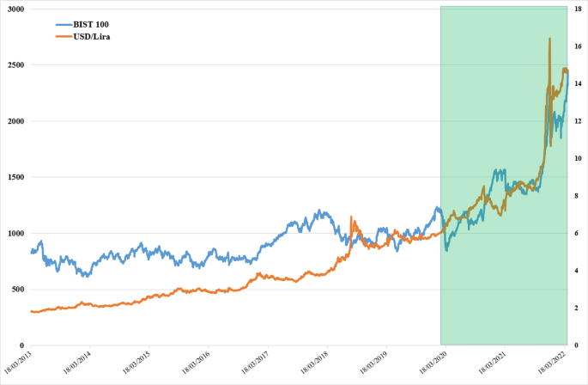Click the peak of the USD/Lira spike
The width and height of the screenshot is (588, 385).
pos(549,39)
